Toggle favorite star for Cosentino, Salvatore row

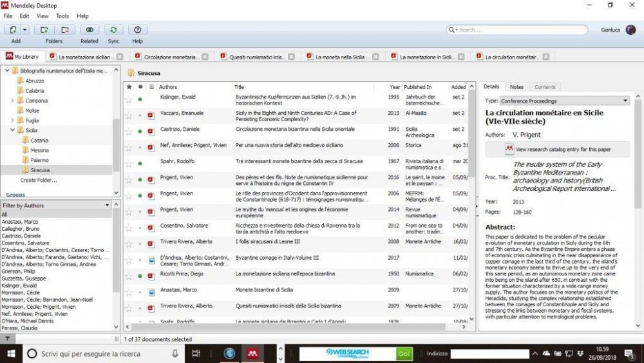(x=129, y=228)
